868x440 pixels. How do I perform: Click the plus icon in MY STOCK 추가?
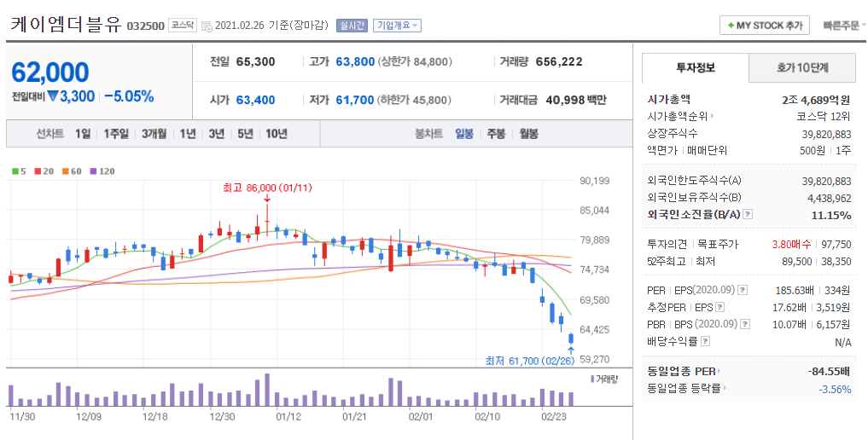tap(731, 26)
